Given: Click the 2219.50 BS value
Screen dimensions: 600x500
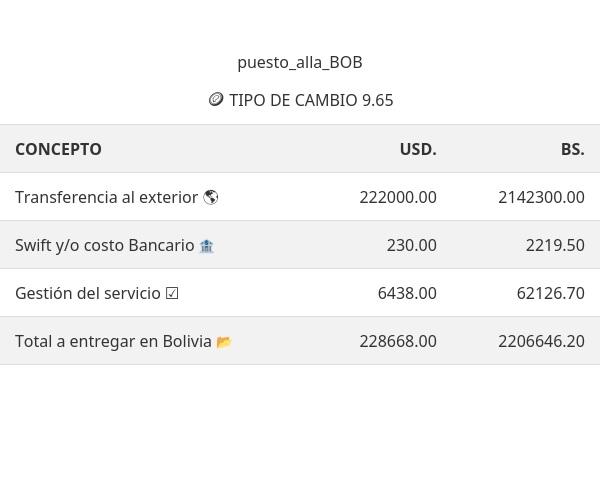Looking at the screenshot, I should coord(555,245).
